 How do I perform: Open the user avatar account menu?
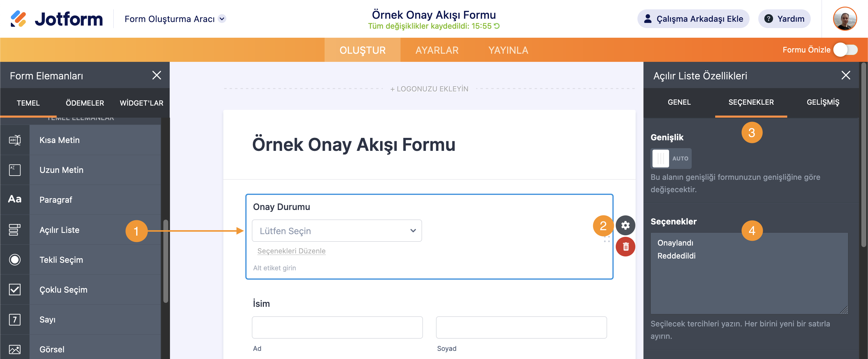pyautogui.click(x=844, y=19)
